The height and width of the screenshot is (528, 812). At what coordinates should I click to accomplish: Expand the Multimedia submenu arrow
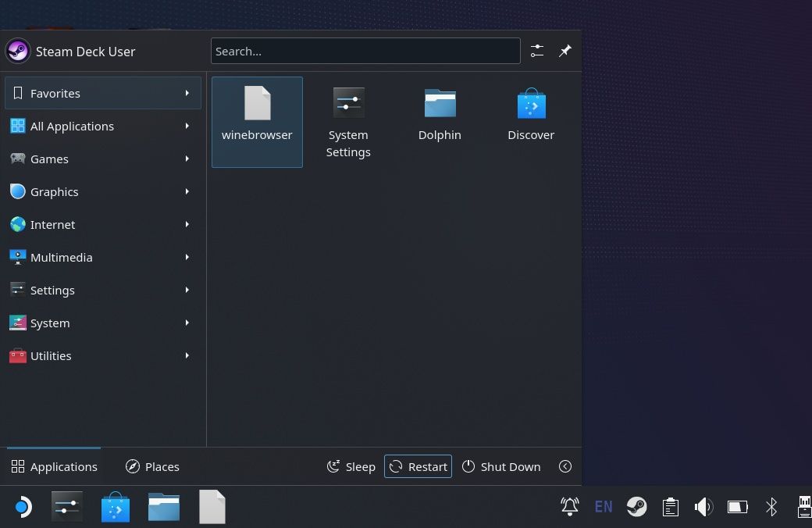[x=187, y=257]
